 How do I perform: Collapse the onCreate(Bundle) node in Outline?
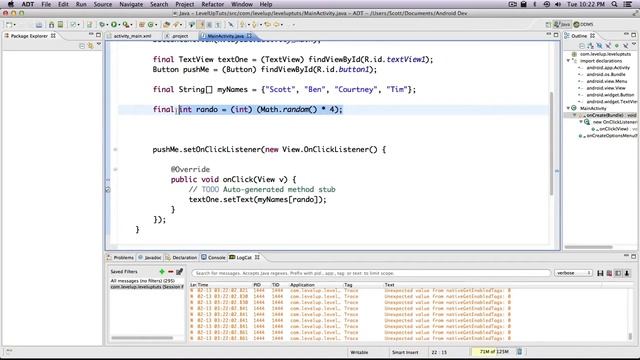click(x=575, y=115)
